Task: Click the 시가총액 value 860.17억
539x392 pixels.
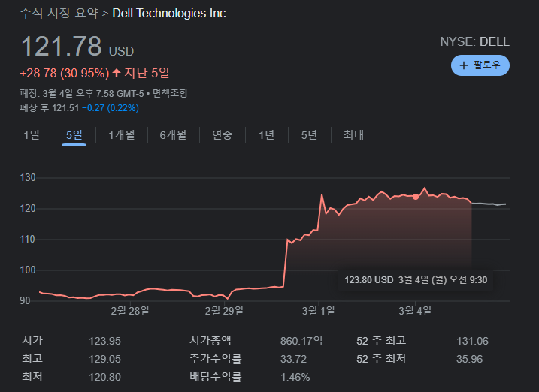Action: [x=301, y=341]
